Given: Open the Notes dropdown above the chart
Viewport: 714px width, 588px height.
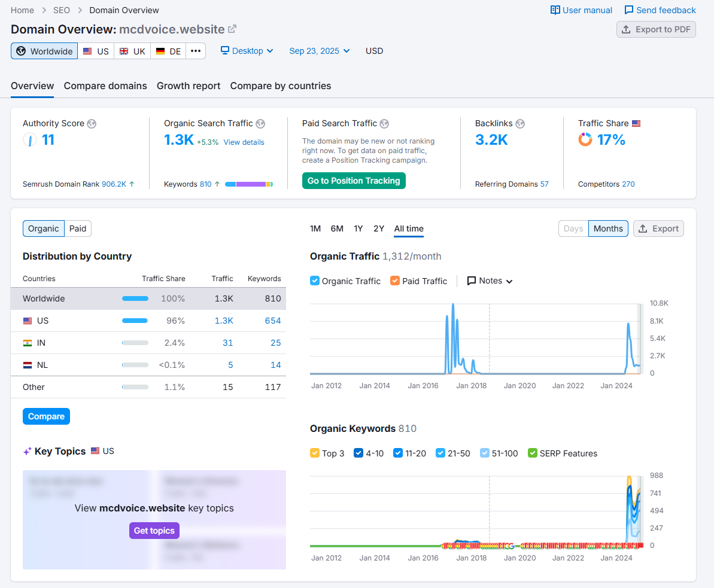Looking at the screenshot, I should [490, 281].
